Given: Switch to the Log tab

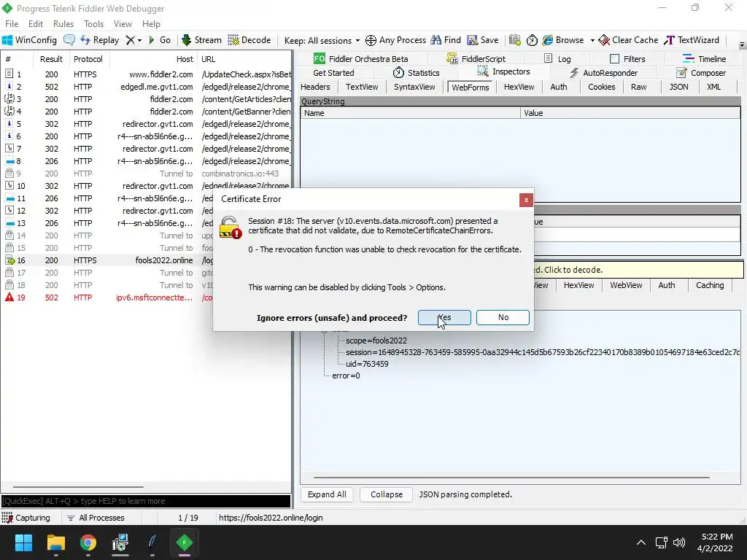Looking at the screenshot, I should [557, 59].
